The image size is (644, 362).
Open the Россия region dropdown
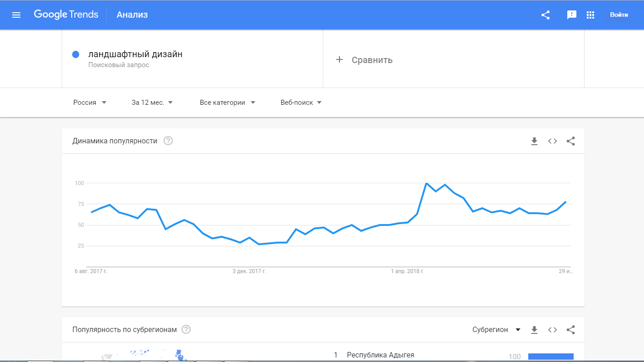(x=90, y=103)
